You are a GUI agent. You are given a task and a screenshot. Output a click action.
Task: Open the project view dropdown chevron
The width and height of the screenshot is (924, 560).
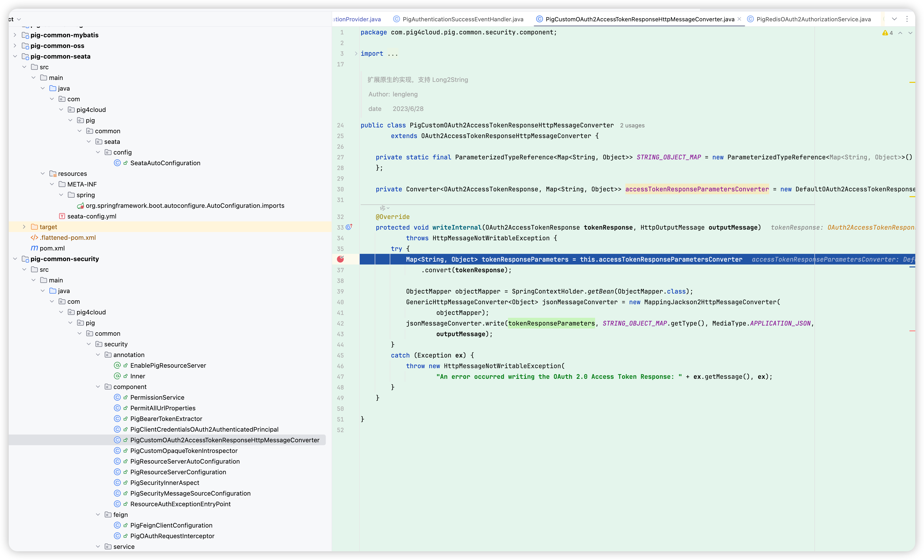coord(19,19)
